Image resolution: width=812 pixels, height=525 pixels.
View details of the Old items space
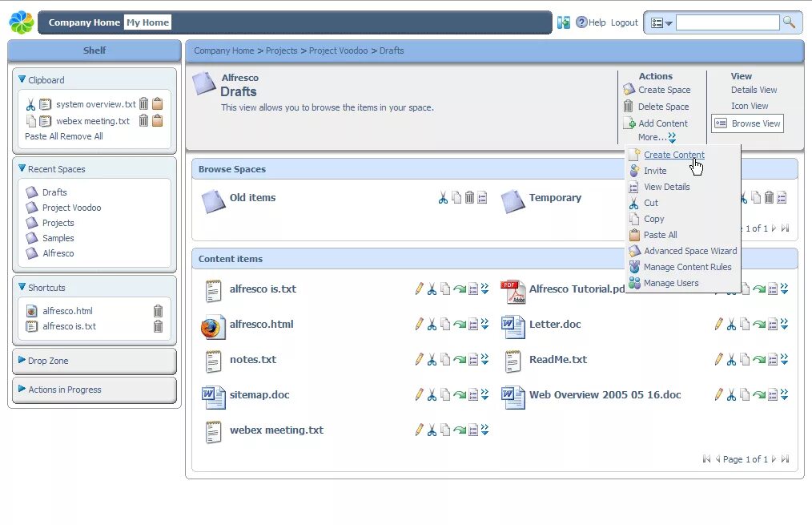482,197
